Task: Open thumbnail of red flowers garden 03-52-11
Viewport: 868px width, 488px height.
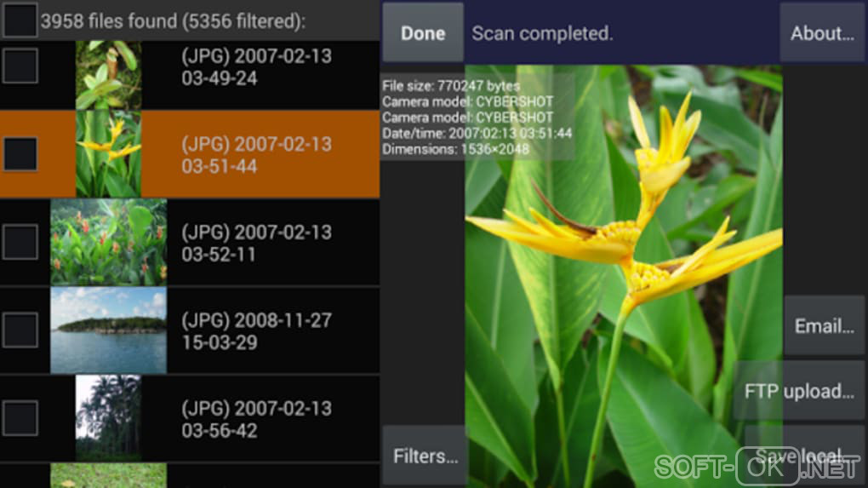Action: click(x=109, y=242)
